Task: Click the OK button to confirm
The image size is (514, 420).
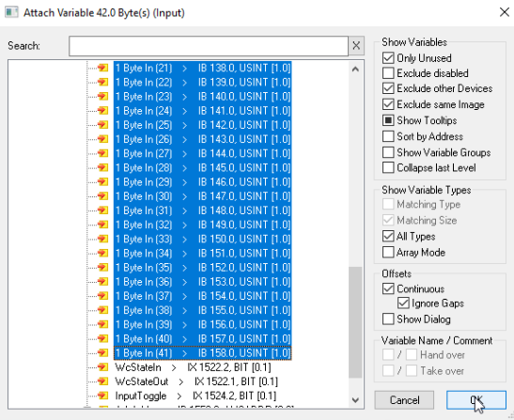Action: (x=476, y=400)
